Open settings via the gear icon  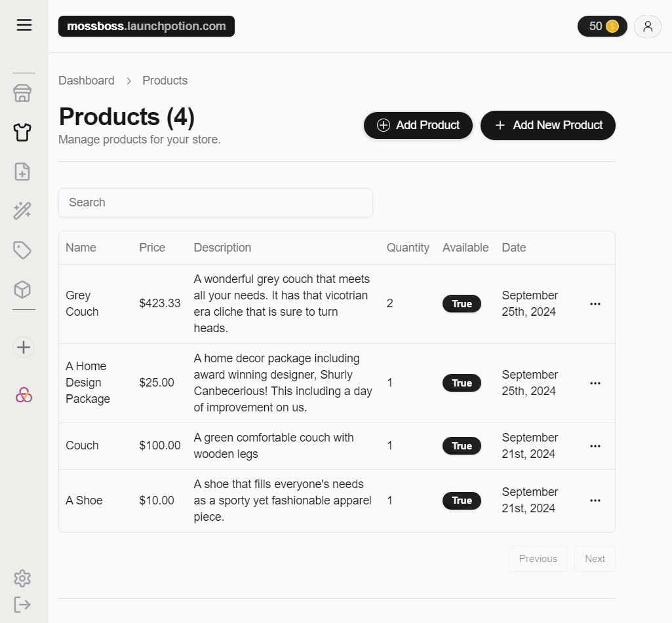pyautogui.click(x=22, y=578)
